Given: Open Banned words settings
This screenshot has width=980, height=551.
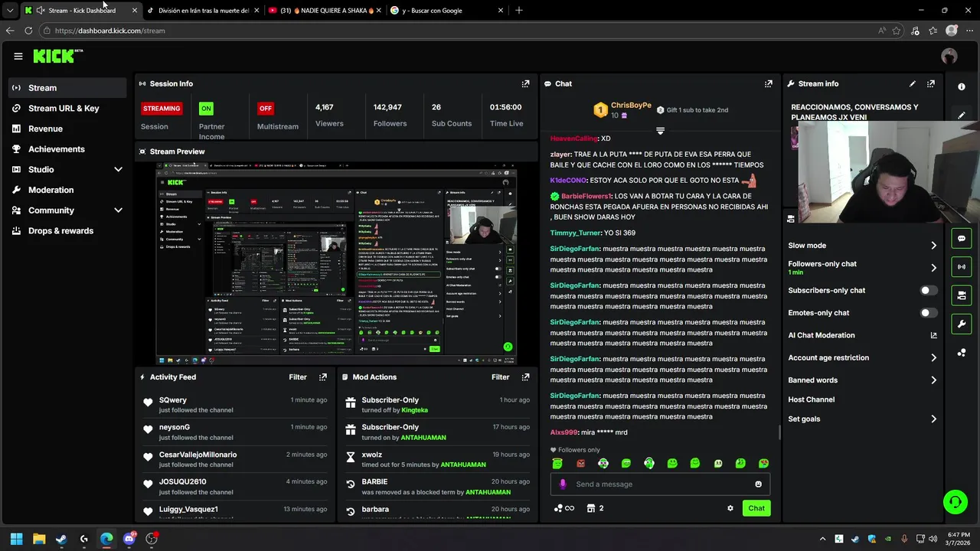Looking at the screenshot, I should pos(862,380).
